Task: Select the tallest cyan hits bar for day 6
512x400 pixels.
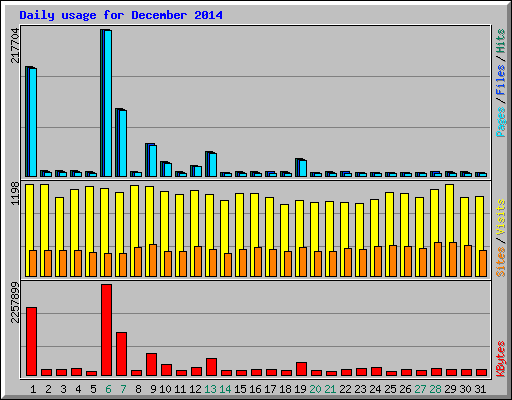Action: [x=108, y=103]
